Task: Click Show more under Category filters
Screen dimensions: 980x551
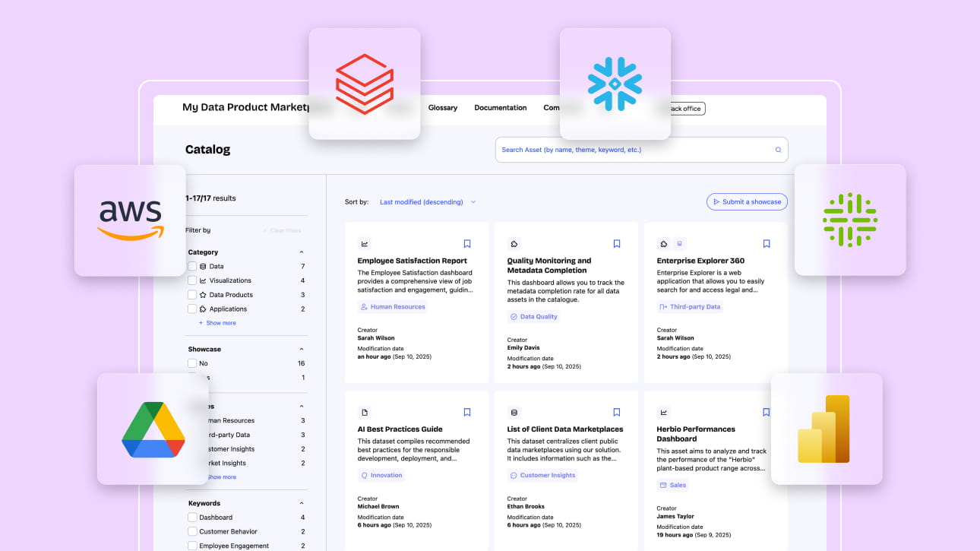Action: click(x=220, y=323)
